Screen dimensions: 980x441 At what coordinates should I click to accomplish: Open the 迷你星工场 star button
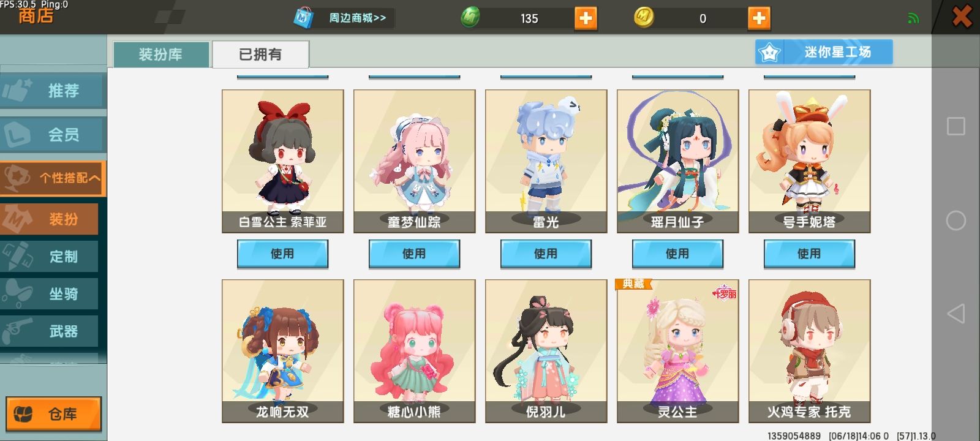coord(824,52)
